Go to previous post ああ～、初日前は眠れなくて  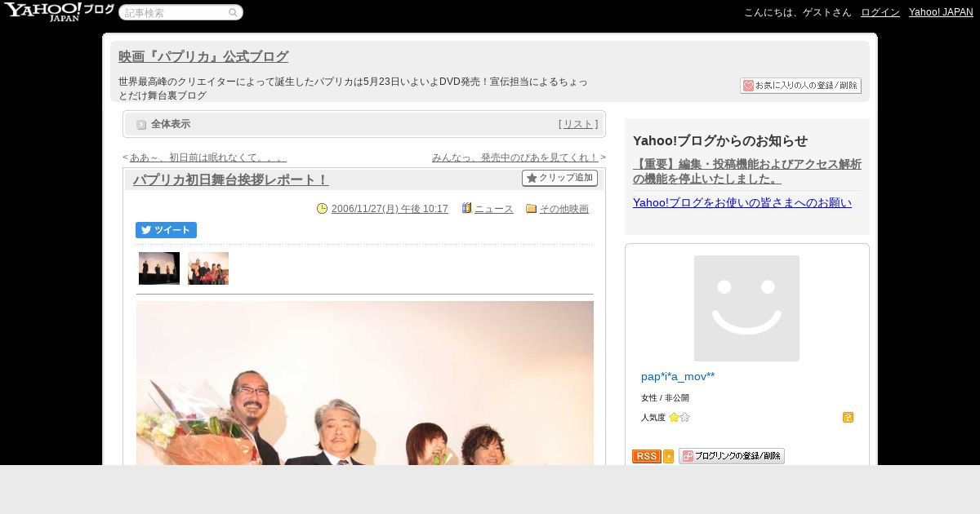tap(208, 157)
